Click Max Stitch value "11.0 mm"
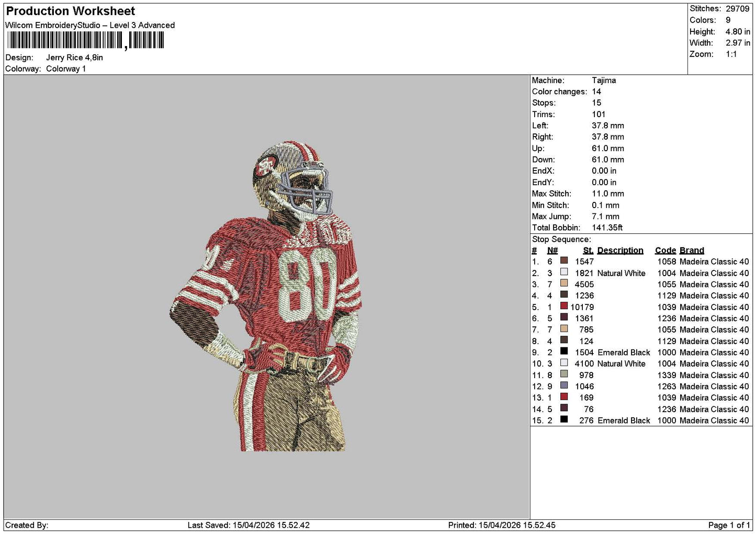Viewport: 756px width, 534px height. (x=608, y=194)
